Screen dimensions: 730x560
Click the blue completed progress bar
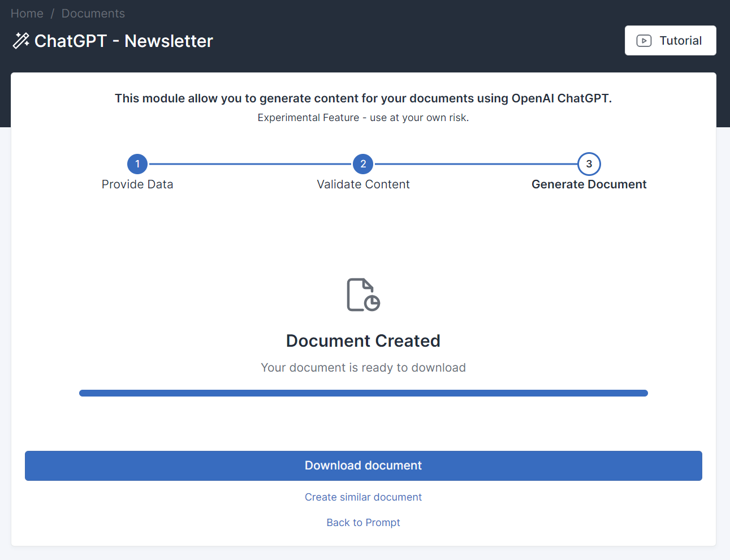coord(363,393)
